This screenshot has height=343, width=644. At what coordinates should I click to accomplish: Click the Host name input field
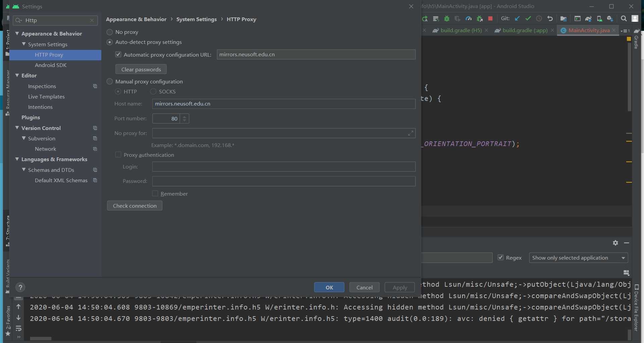[284, 104]
